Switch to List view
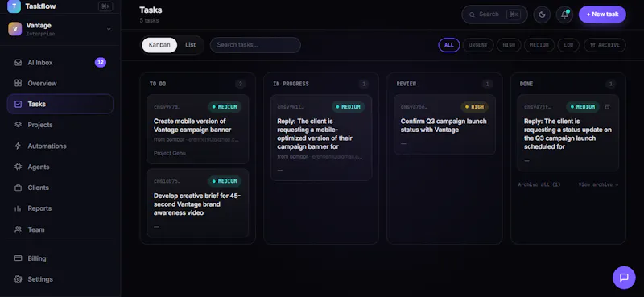 click(190, 45)
